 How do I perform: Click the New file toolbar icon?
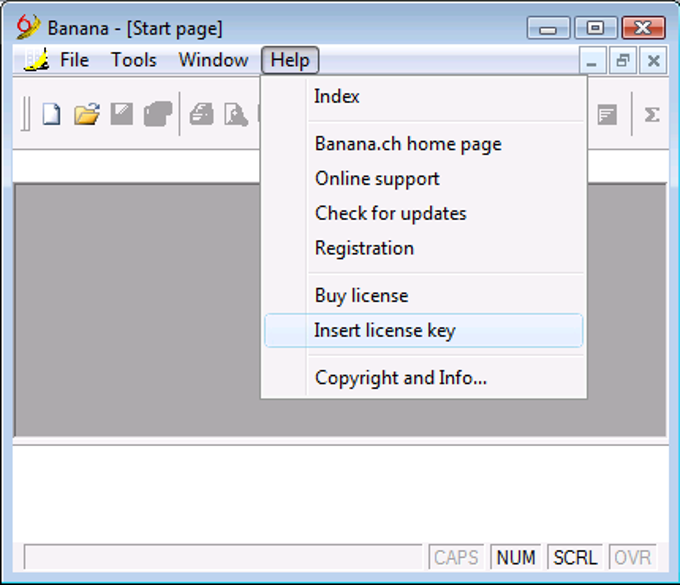(x=51, y=114)
